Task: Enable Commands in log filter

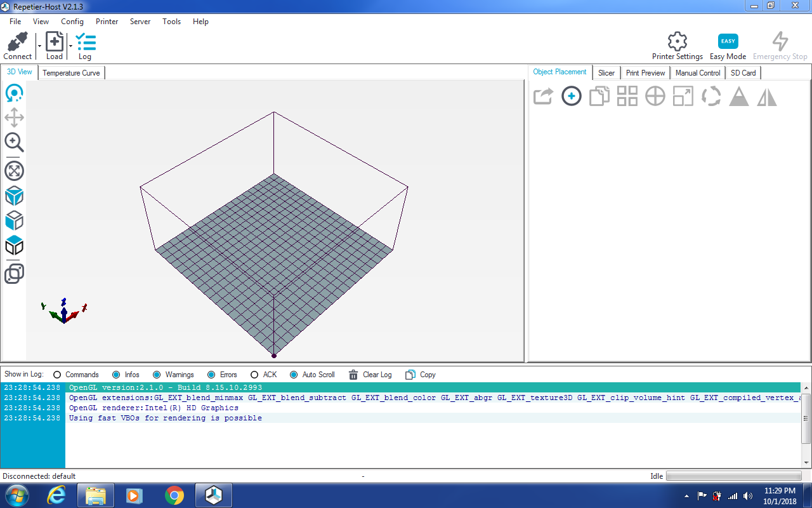Action: (x=76, y=375)
